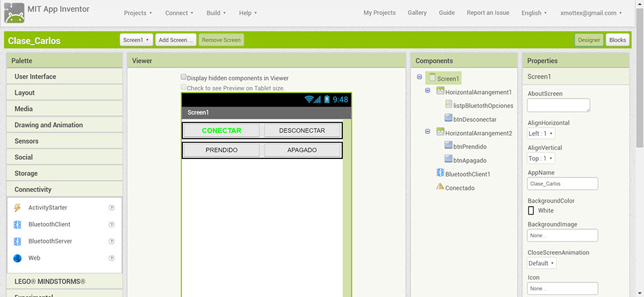Open help for Web component
The height and width of the screenshot is (297, 644).
tap(111, 258)
